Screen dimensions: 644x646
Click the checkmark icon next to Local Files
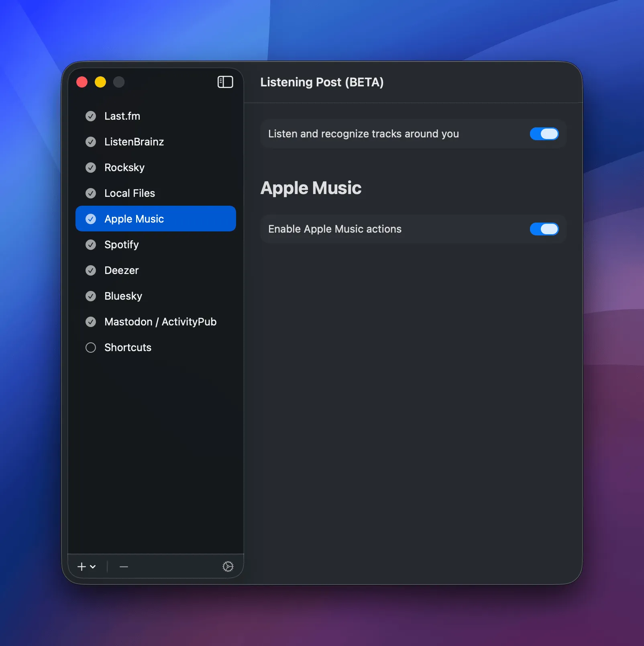click(91, 193)
